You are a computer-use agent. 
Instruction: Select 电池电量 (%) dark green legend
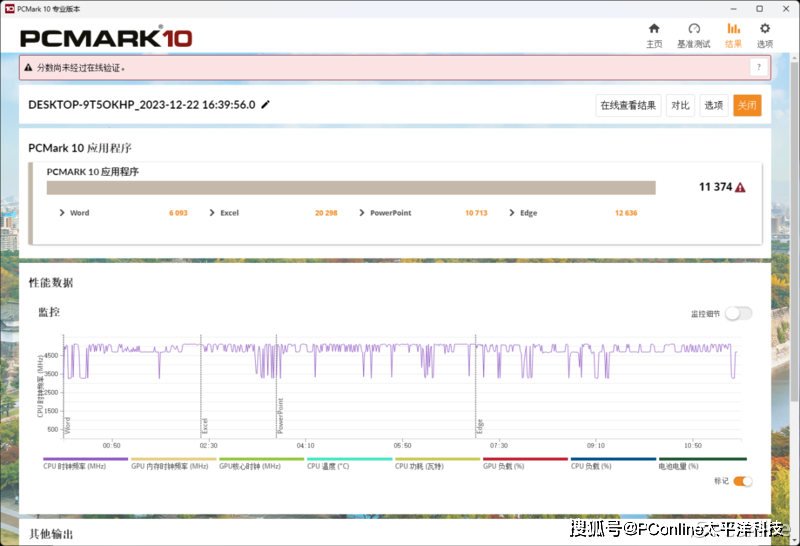(x=703, y=463)
